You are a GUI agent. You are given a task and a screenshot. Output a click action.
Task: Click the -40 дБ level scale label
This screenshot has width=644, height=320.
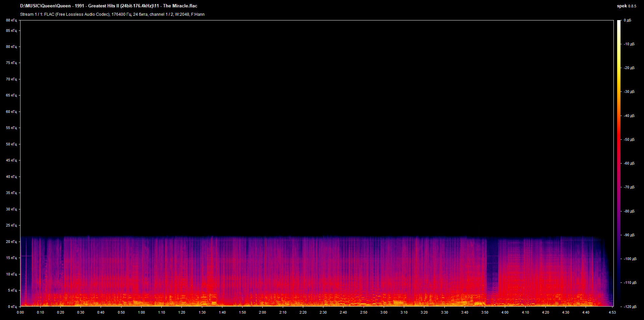click(x=629, y=116)
